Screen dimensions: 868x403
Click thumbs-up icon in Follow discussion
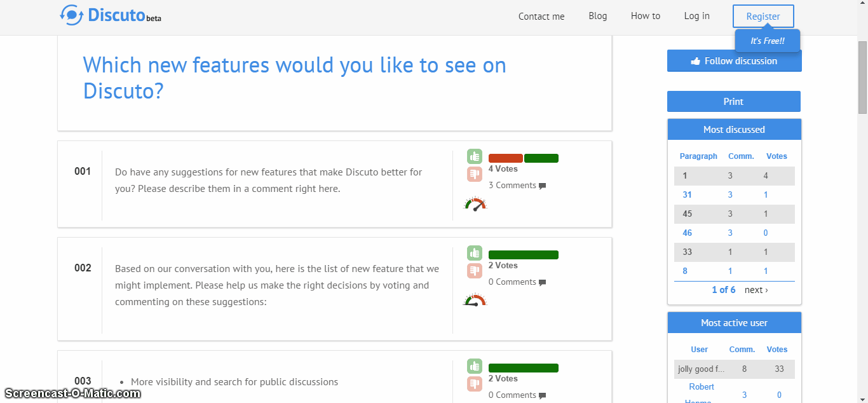pos(696,61)
